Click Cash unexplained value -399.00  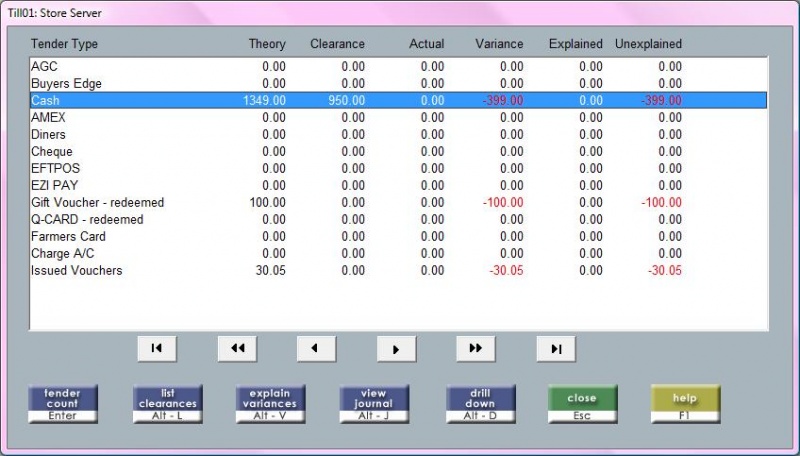pyautogui.click(x=661, y=100)
